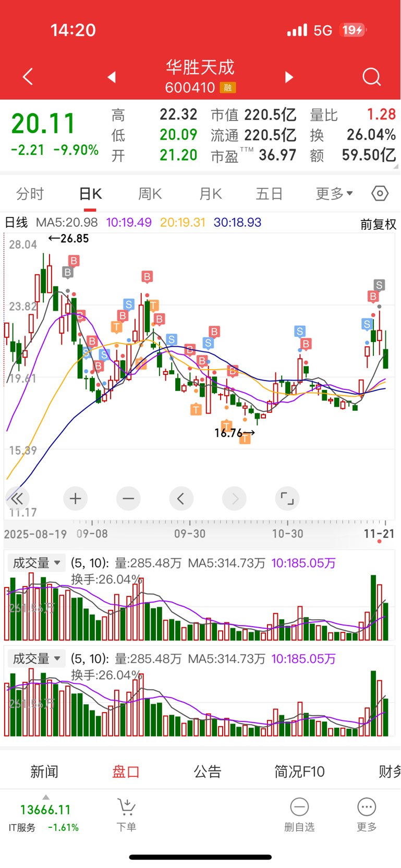The width and height of the screenshot is (401, 868).
Task: Tap the change percent -9.90%
Action: [x=76, y=150]
